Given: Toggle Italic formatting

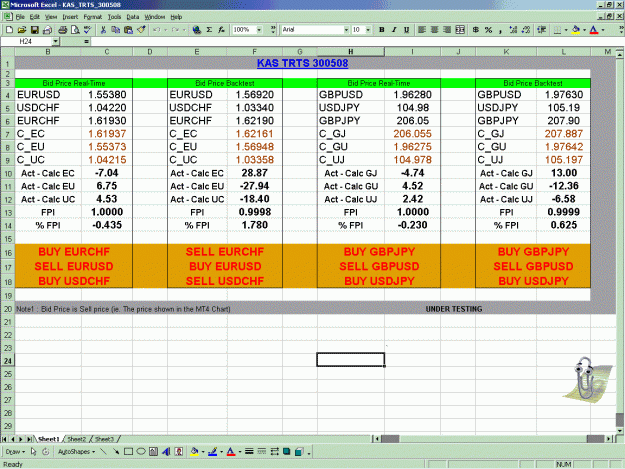Looking at the screenshot, I should click(394, 30).
